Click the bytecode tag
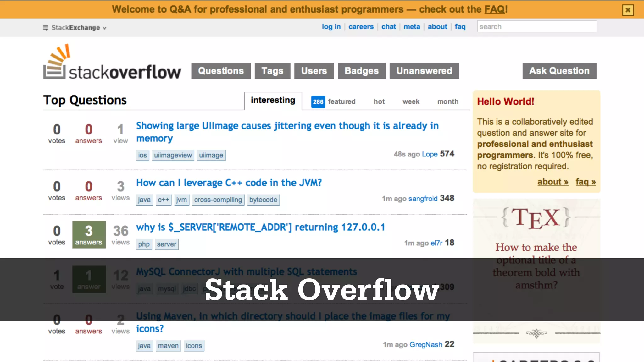Viewport: 644px width, 362px height. click(x=264, y=200)
